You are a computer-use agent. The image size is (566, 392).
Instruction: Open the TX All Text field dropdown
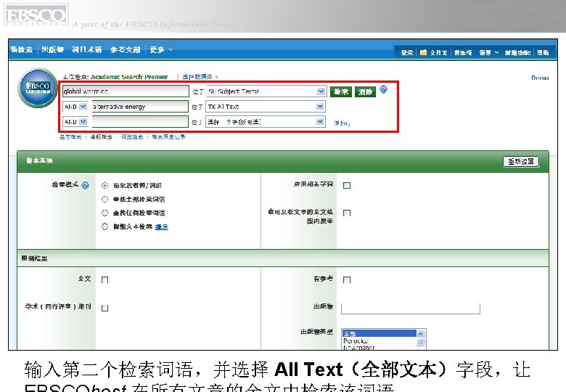(266, 107)
